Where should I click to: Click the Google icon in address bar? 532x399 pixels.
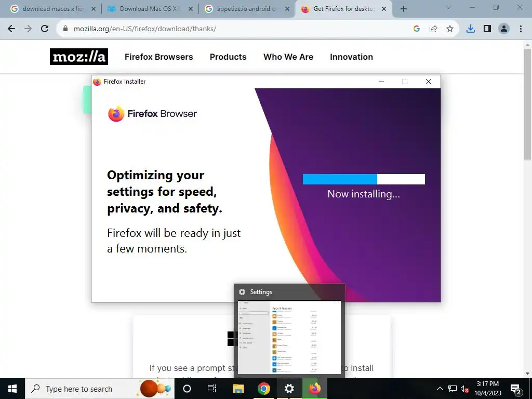[x=417, y=29]
